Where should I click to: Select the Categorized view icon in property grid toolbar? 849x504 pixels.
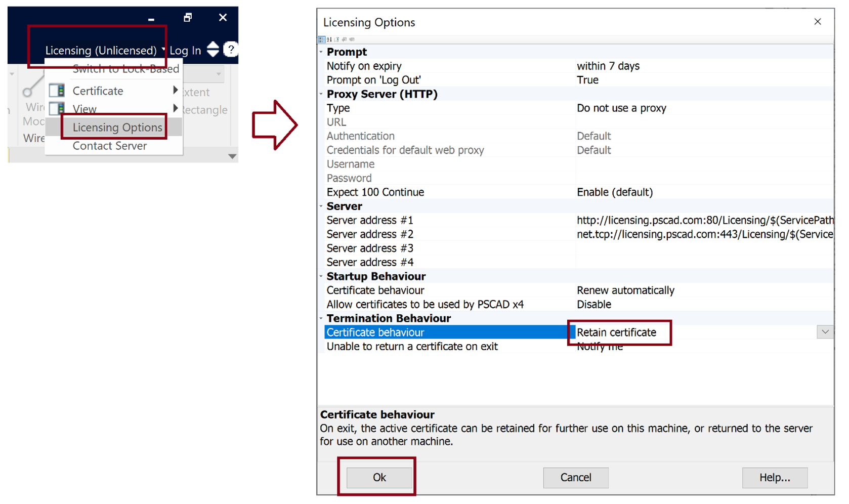point(322,39)
